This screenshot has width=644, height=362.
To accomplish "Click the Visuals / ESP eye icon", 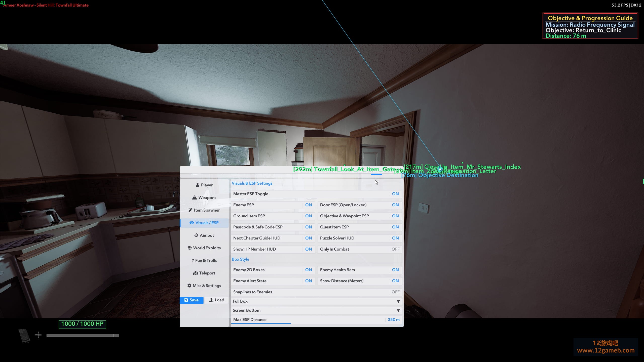I will point(192,223).
